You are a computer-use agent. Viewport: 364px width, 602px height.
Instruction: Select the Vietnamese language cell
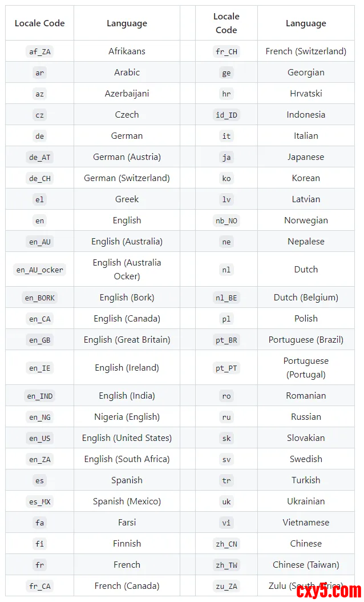tap(306, 523)
